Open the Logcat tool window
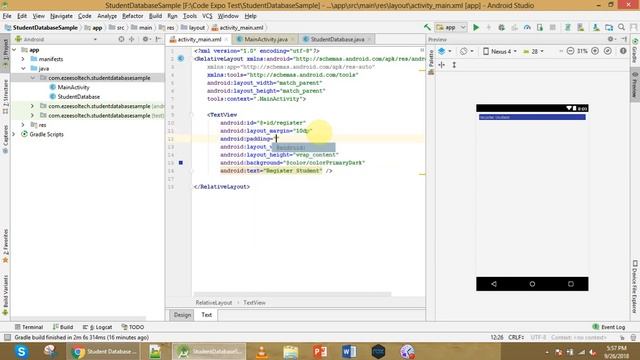This screenshot has height=360, width=640. [x=98, y=327]
